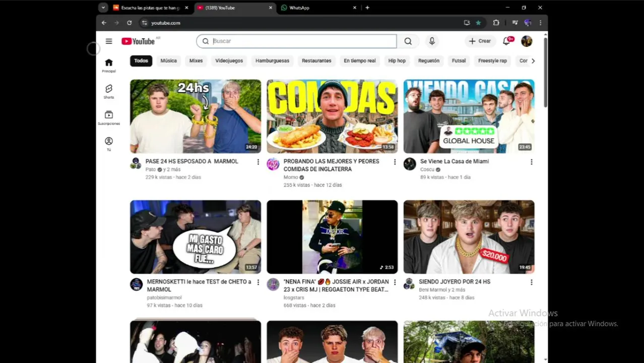Open options for NENA FINA video
Image resolution: width=644 pixels, height=363 pixels.
[x=395, y=282]
